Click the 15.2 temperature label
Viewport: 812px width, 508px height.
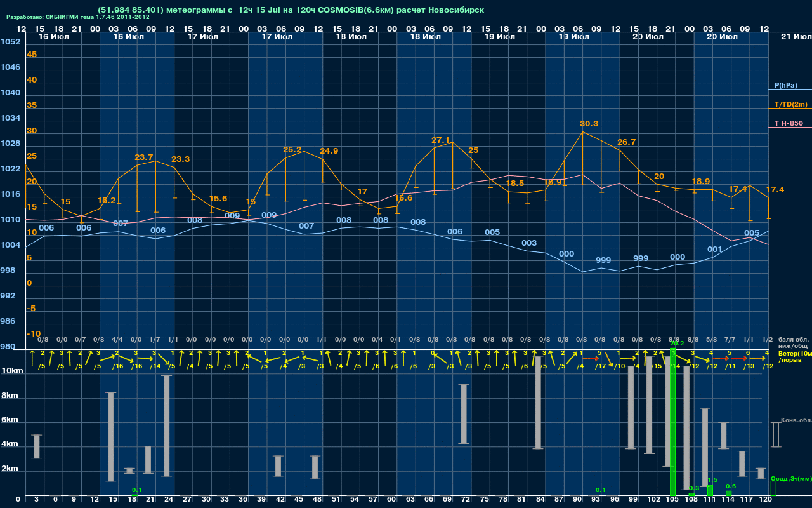tap(107, 201)
